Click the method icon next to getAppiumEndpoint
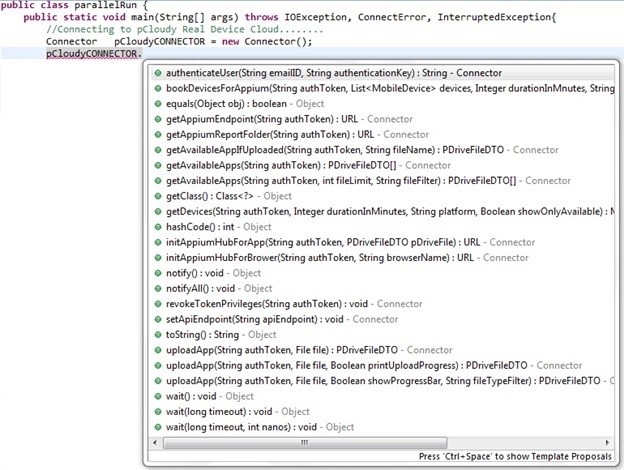Screen dimensions: 624x470 click(x=158, y=119)
